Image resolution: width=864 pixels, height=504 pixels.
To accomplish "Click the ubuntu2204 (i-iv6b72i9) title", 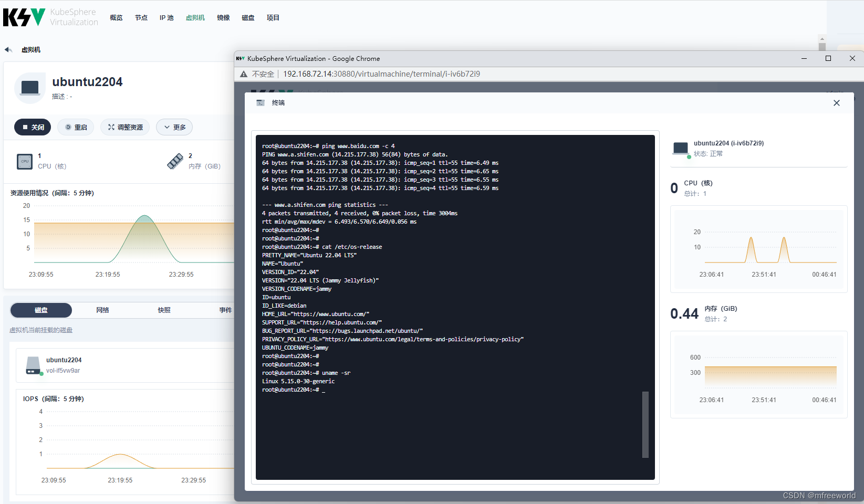I will [728, 143].
